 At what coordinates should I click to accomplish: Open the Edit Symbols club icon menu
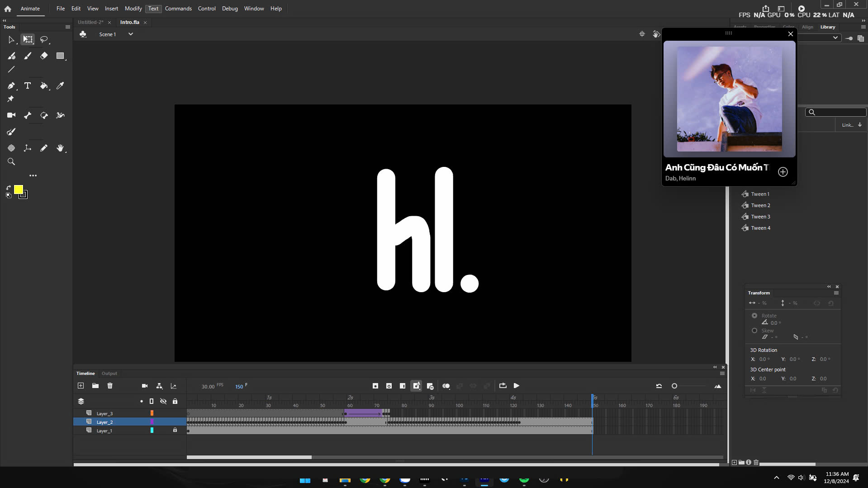point(83,34)
